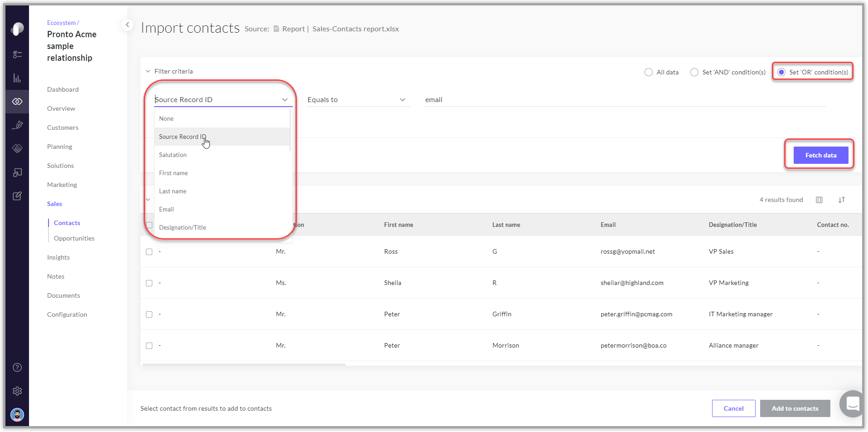Open the settings gear icon in sidebar
This screenshot has height=432, width=868.
(17, 391)
